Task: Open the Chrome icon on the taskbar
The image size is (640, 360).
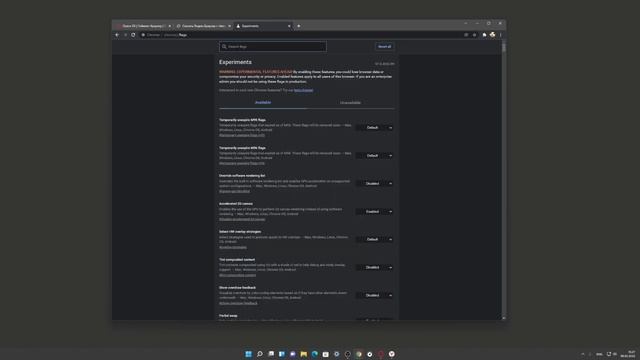Action: (x=359, y=354)
